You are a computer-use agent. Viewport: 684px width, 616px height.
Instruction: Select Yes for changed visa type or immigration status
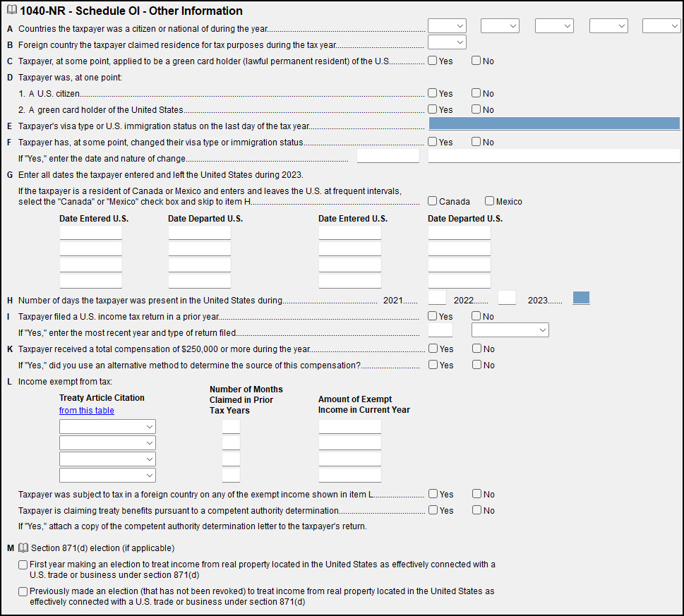[432, 142]
